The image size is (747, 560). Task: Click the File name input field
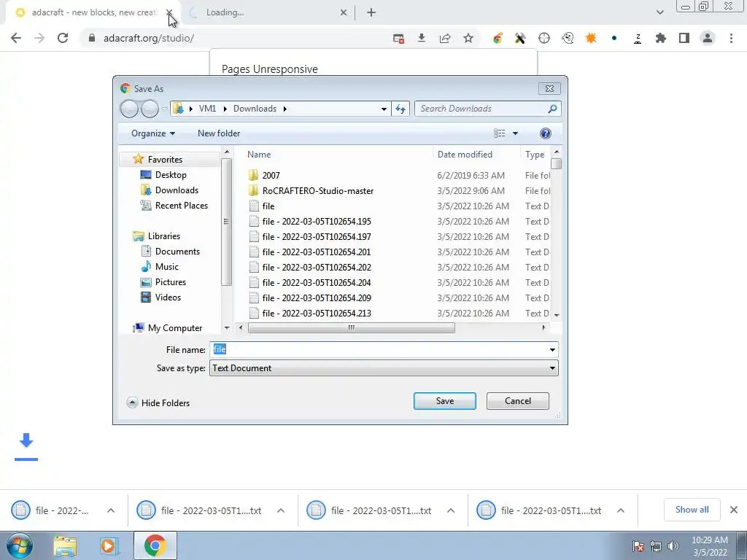(x=384, y=349)
